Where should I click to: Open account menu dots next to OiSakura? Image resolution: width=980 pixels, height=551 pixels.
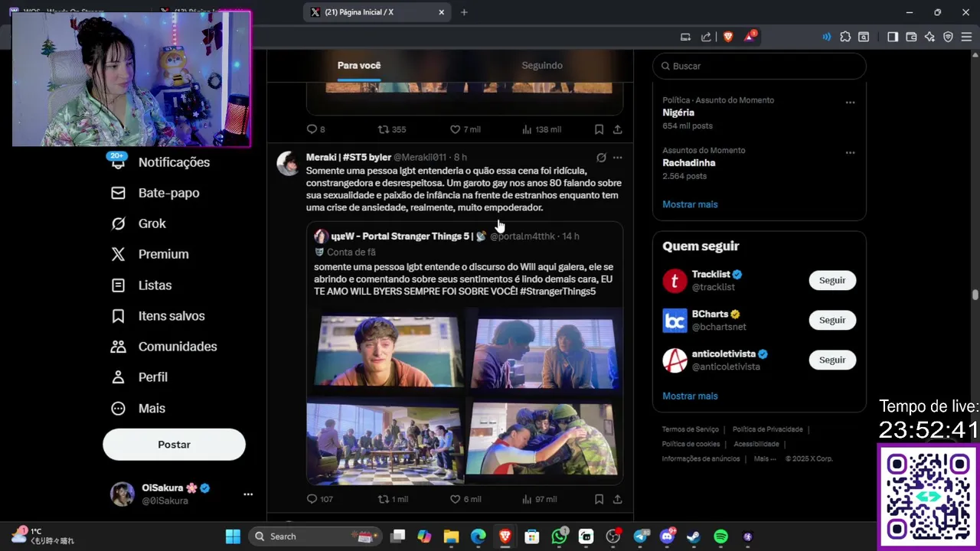(248, 494)
